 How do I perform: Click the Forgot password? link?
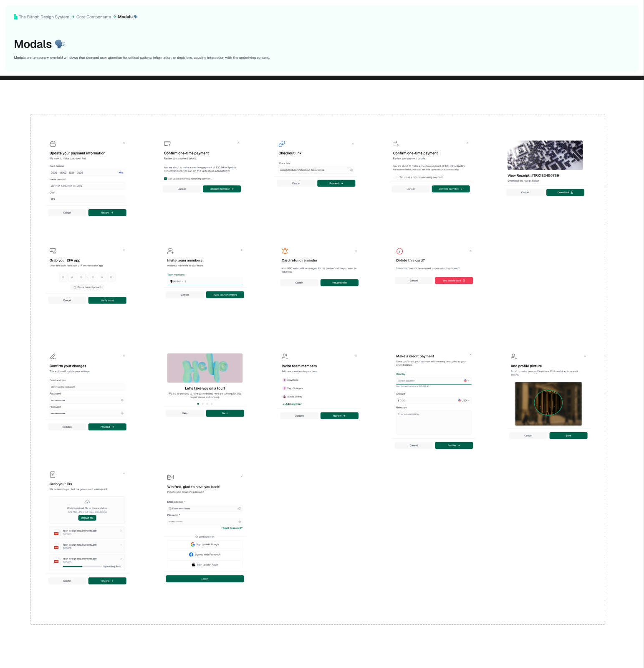pos(232,528)
